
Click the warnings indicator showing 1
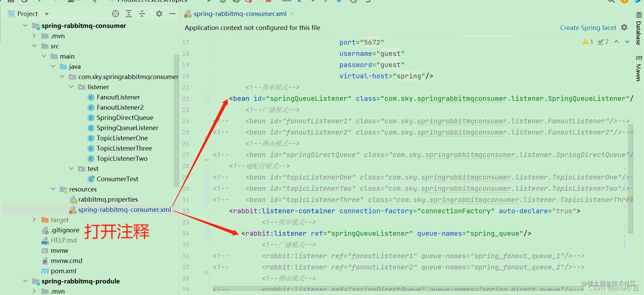pyautogui.click(x=588, y=42)
